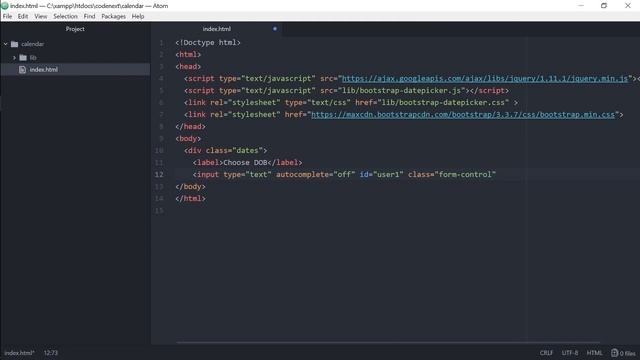
Task: Click UTF-8 encoding selector
Action: tap(570, 353)
